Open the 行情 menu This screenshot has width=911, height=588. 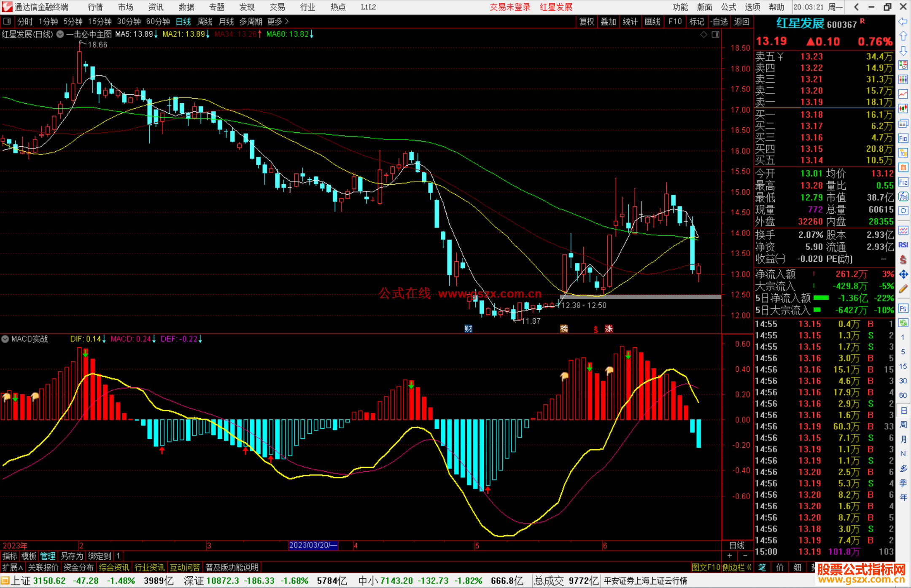tap(95, 7)
